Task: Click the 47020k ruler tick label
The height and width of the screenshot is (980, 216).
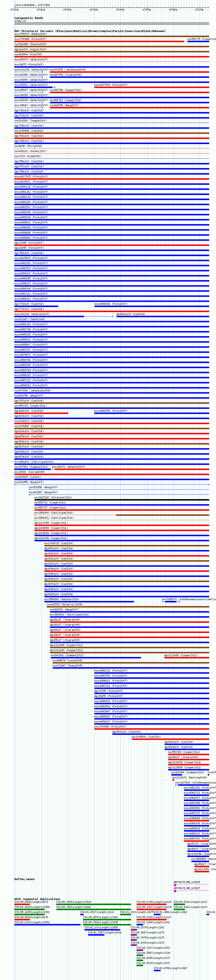Action: pos(67,10)
